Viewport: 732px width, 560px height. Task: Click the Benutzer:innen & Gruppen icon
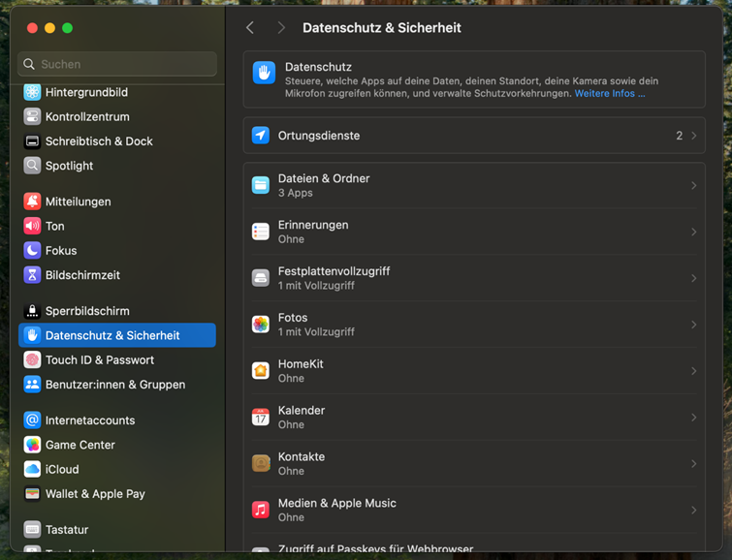point(32,384)
